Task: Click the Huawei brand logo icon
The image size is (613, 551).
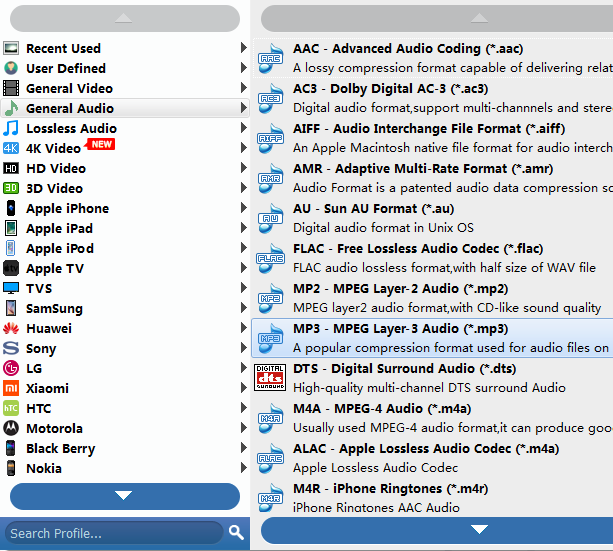Action: click(x=11, y=328)
